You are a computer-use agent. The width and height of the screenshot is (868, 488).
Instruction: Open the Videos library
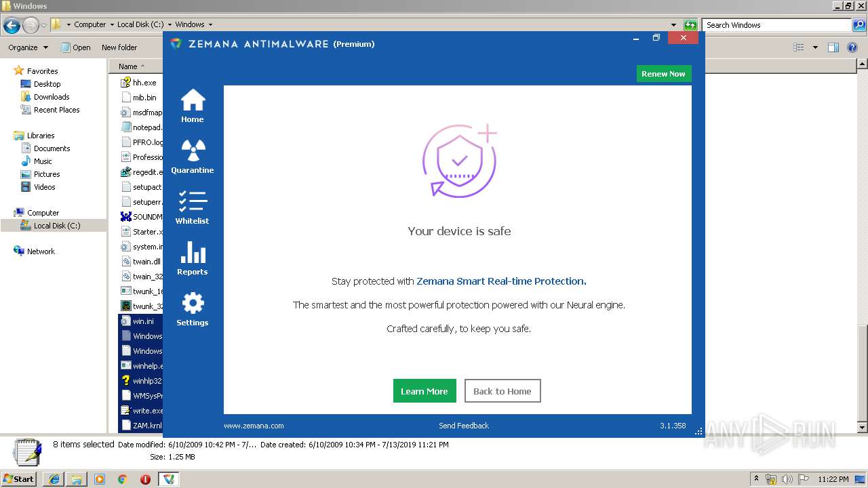[x=44, y=187]
